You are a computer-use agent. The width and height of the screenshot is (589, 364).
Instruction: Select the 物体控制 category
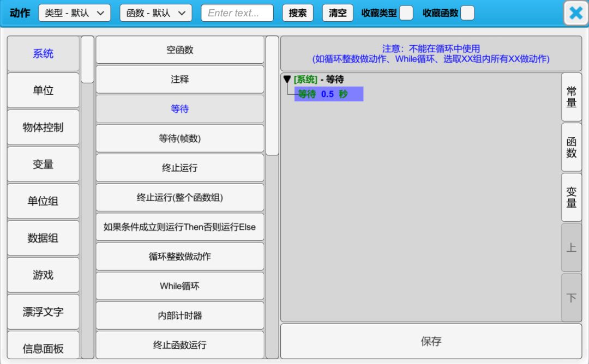tap(43, 128)
